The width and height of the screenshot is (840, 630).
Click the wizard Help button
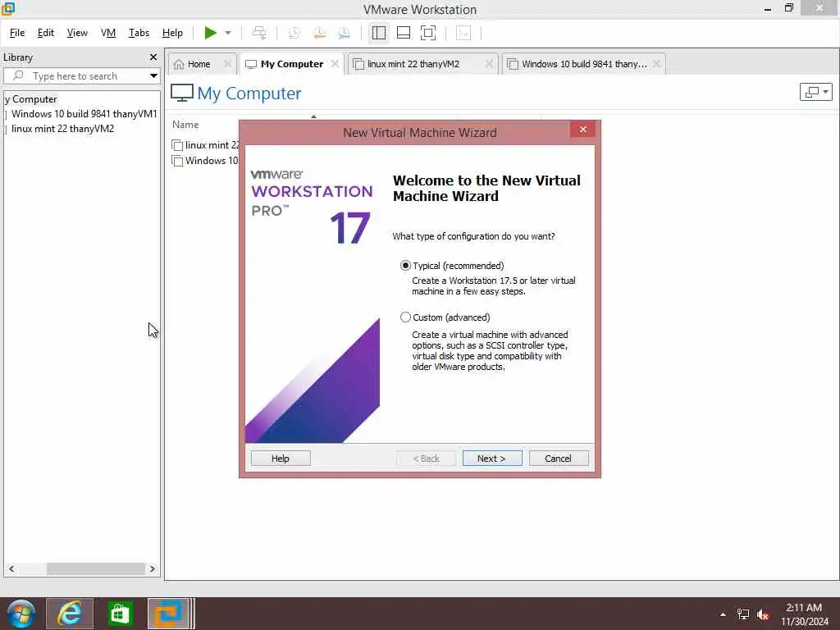[x=281, y=459]
